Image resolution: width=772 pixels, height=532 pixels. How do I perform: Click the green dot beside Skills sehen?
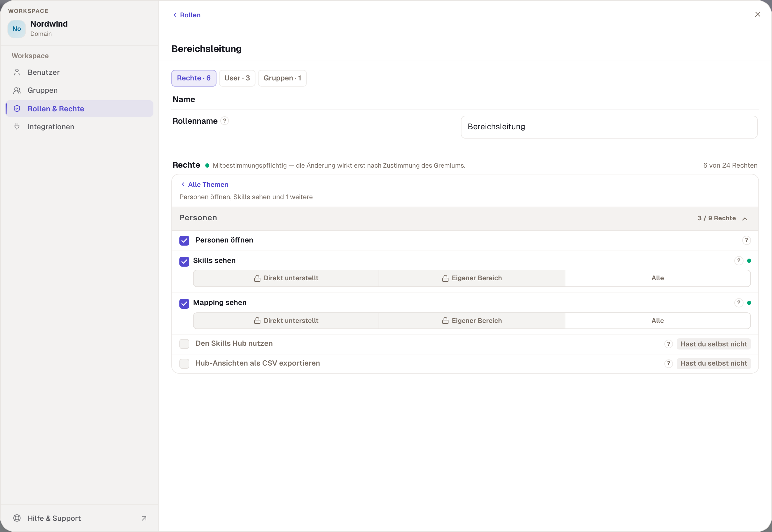(x=749, y=261)
